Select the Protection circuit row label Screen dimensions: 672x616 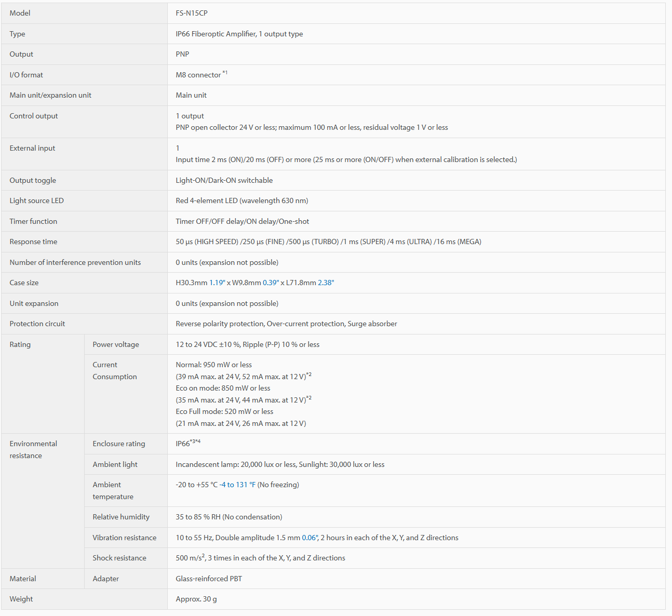pos(37,324)
